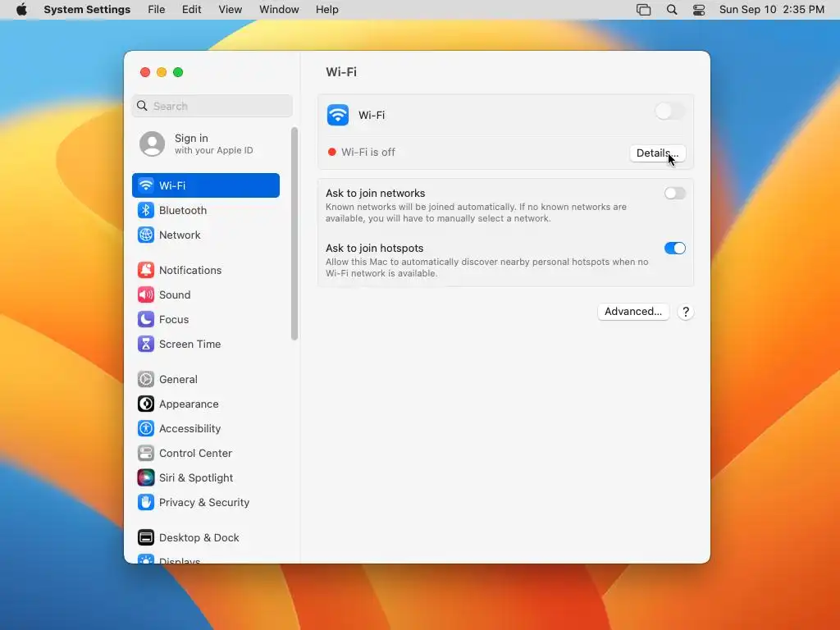Click the Accessibility icon in sidebar
Image resolution: width=840 pixels, height=630 pixels.
[146, 428]
